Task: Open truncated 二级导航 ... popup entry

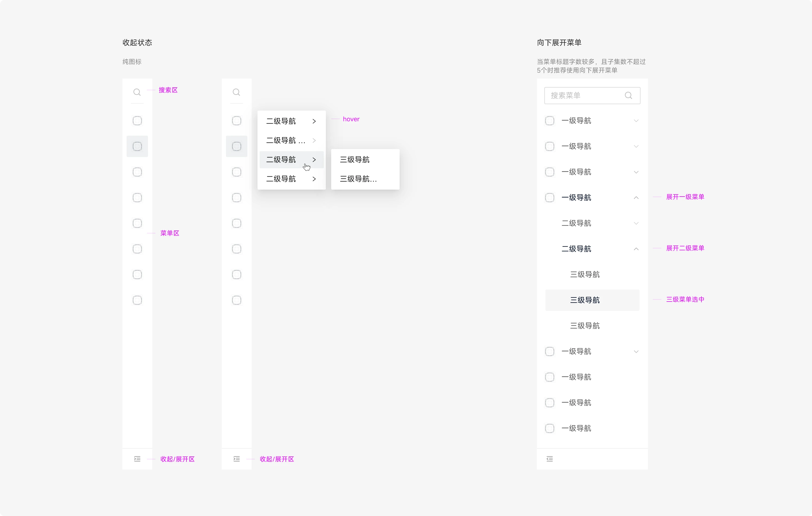Action: [286, 140]
